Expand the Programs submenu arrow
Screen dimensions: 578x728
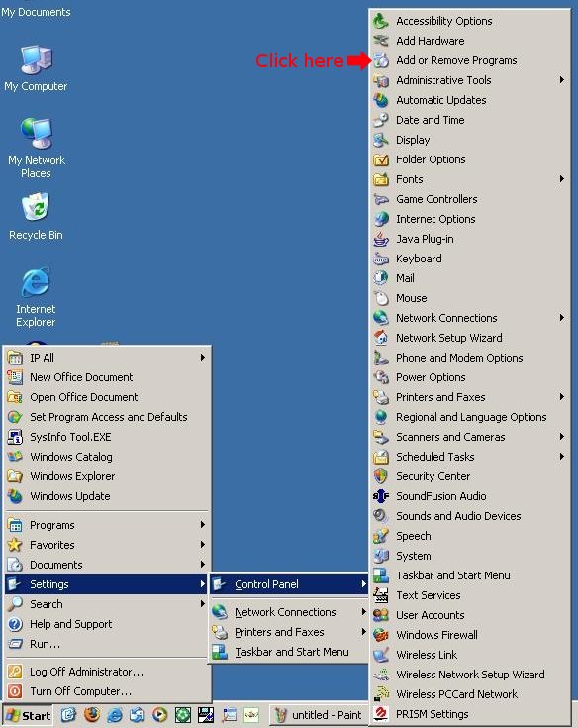[x=203, y=525]
